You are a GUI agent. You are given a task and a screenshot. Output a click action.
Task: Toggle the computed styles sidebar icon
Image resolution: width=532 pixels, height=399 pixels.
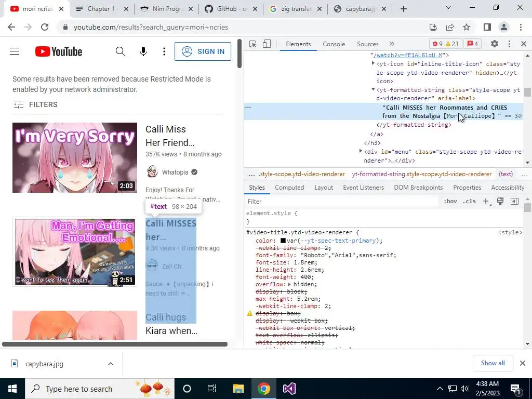click(514, 202)
